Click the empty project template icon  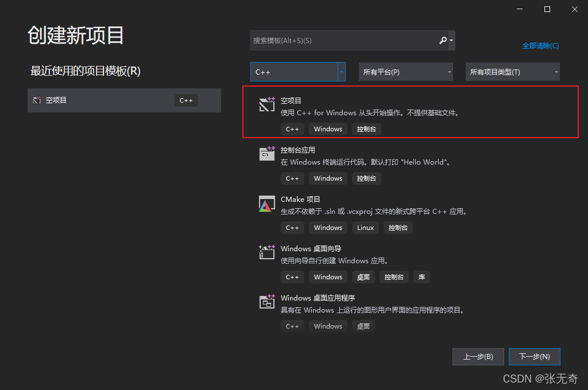266,104
